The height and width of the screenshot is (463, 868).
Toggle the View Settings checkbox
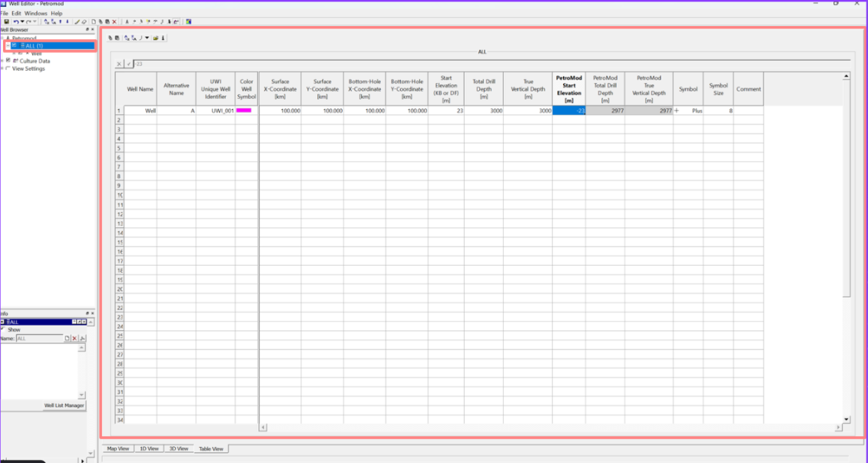pyautogui.click(x=8, y=68)
